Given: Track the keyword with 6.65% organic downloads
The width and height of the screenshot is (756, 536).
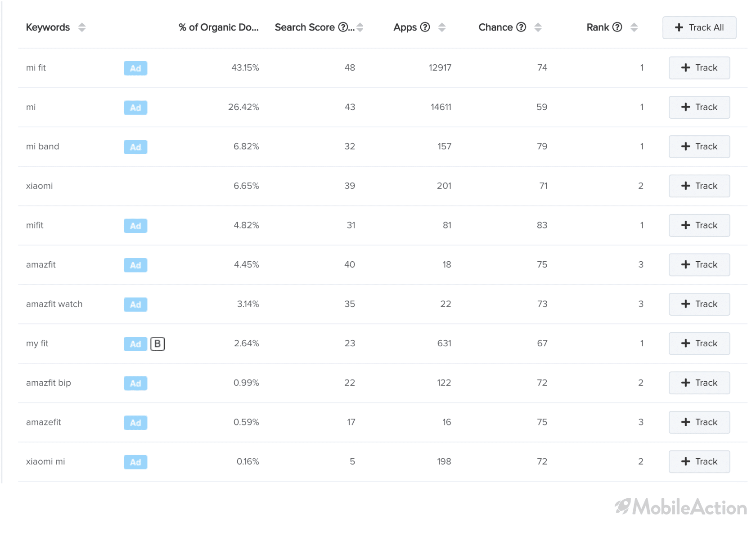Looking at the screenshot, I should point(699,186).
